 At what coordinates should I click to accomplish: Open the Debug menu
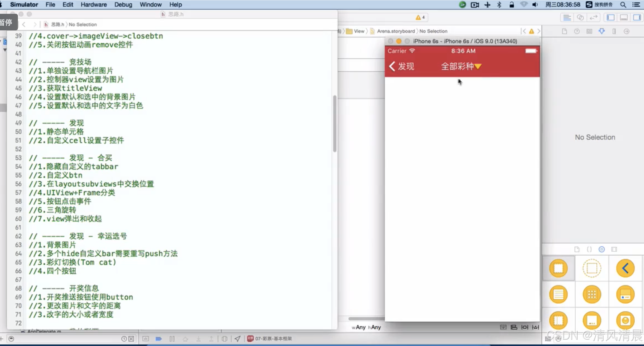coord(123,4)
